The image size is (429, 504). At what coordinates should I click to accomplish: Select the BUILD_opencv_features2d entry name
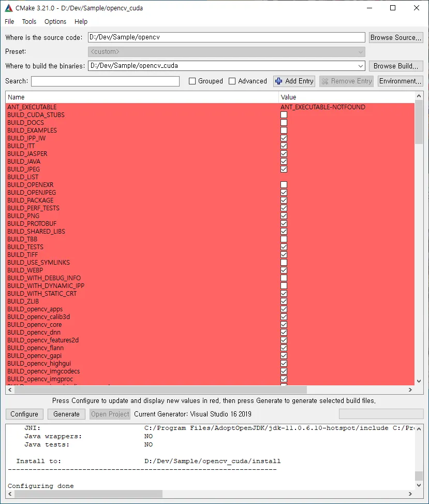click(43, 340)
